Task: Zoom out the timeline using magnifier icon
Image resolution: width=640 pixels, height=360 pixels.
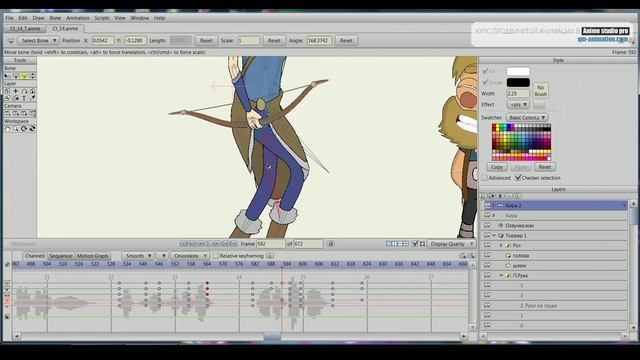Action: [x=462, y=256]
